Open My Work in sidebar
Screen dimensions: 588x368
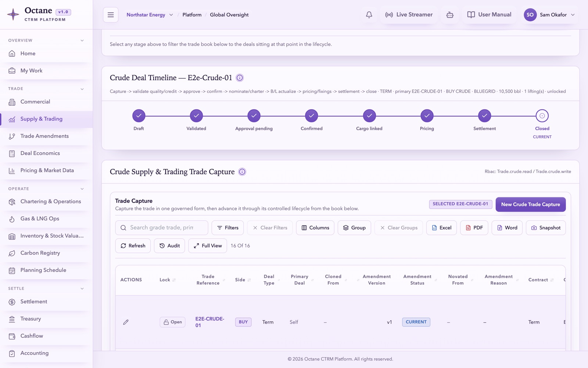[46, 71]
